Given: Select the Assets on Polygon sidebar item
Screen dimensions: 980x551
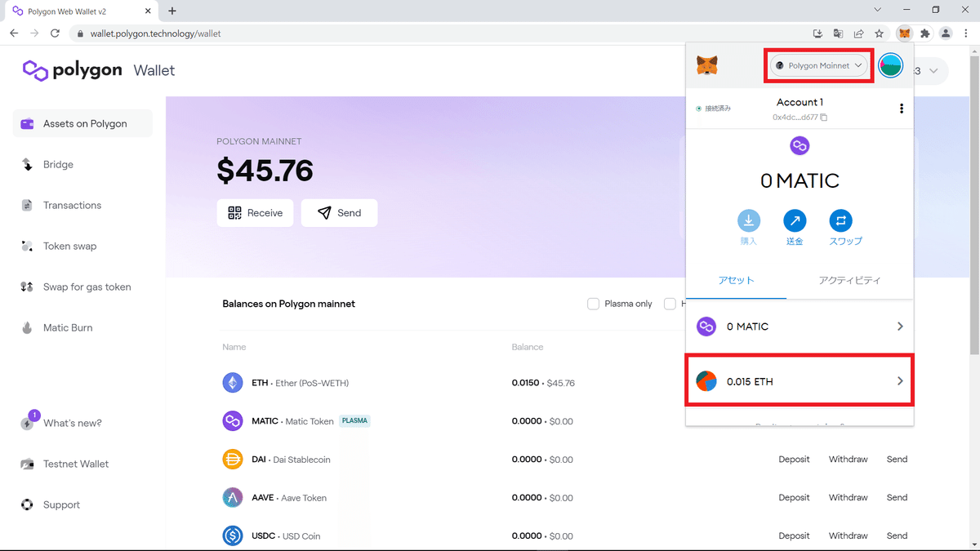Looking at the screenshot, I should [x=82, y=123].
